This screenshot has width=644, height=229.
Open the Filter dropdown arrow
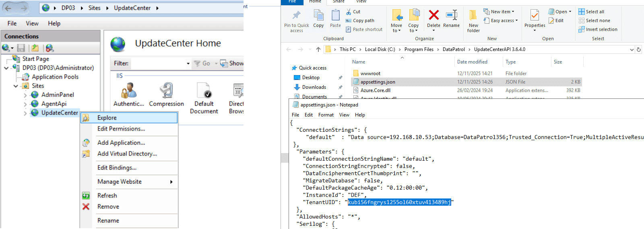point(188,63)
